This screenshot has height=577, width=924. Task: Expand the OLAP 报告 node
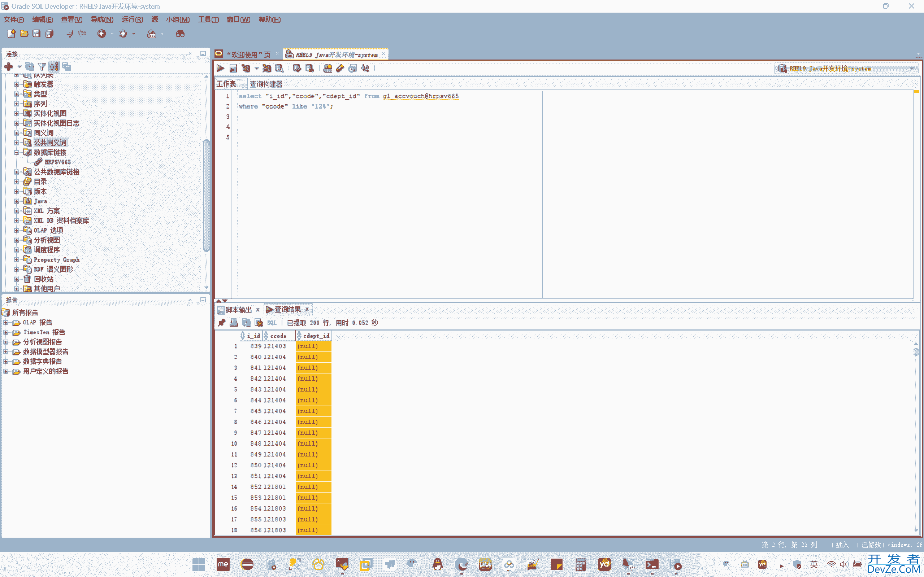pos(6,323)
